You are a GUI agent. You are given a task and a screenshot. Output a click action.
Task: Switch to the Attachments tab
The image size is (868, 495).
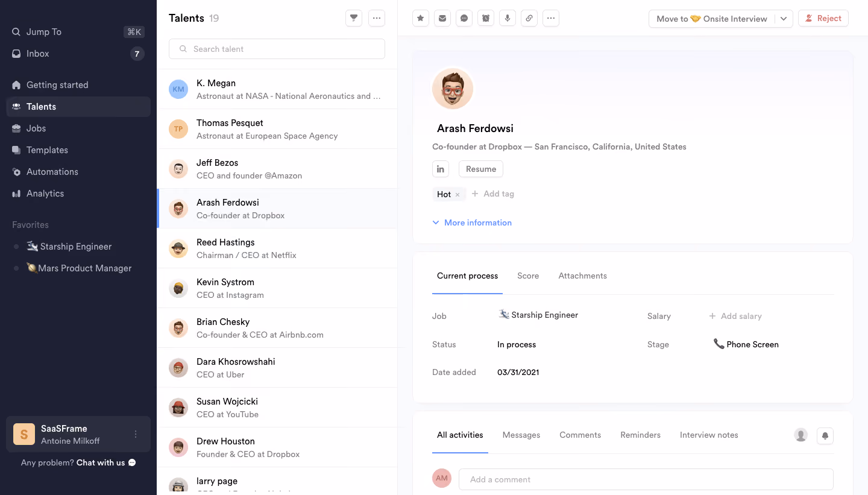(x=582, y=276)
